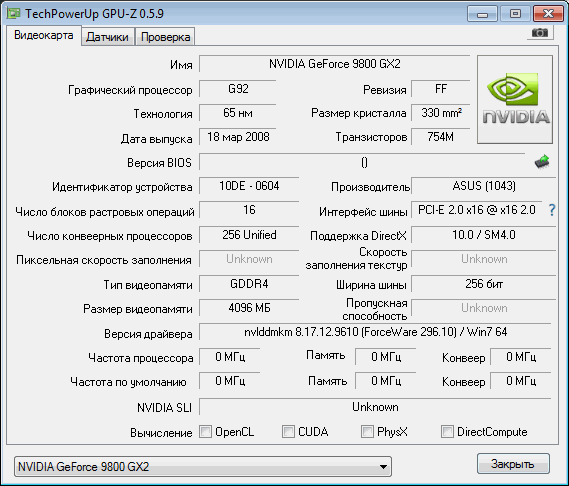Image resolution: width=569 pixels, height=486 pixels.
Task: Click driver version nvlddmkm field
Action: point(375,332)
